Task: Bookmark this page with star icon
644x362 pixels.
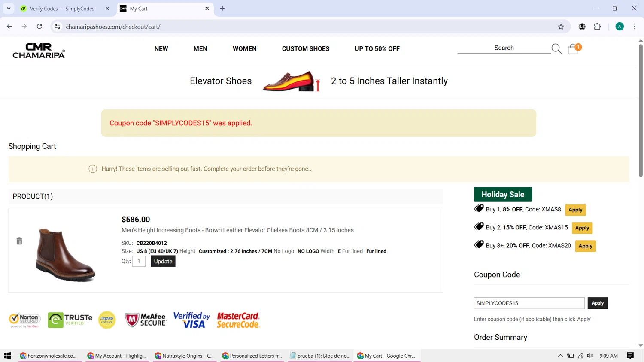Action: coord(561,27)
